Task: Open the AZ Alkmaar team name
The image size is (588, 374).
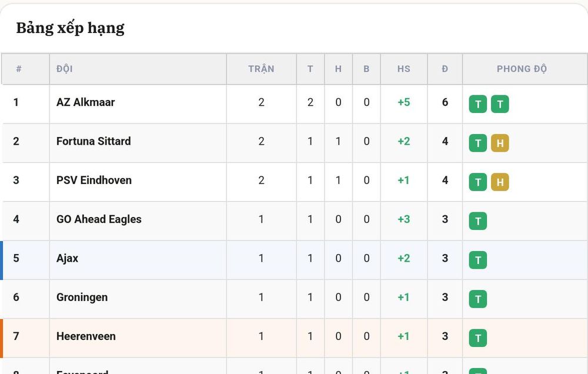Action: (85, 102)
